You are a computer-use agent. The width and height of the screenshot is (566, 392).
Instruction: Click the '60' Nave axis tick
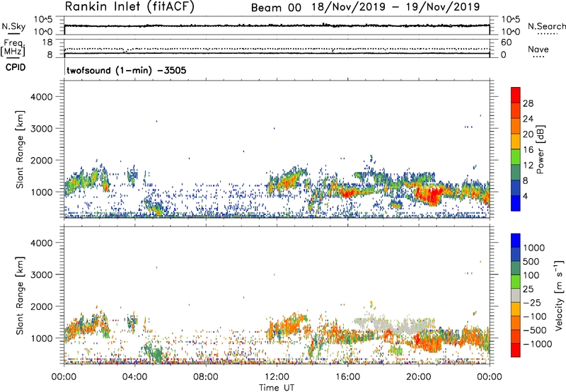(507, 42)
